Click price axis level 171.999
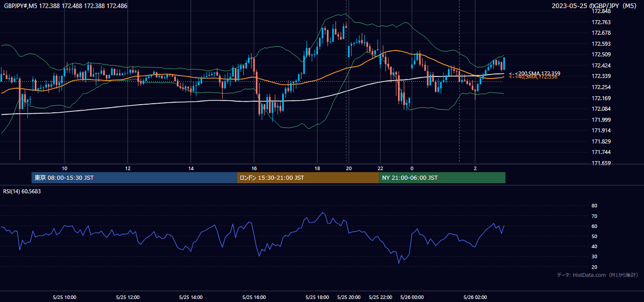Image resolution: width=644 pixels, height=302 pixels. pos(601,120)
